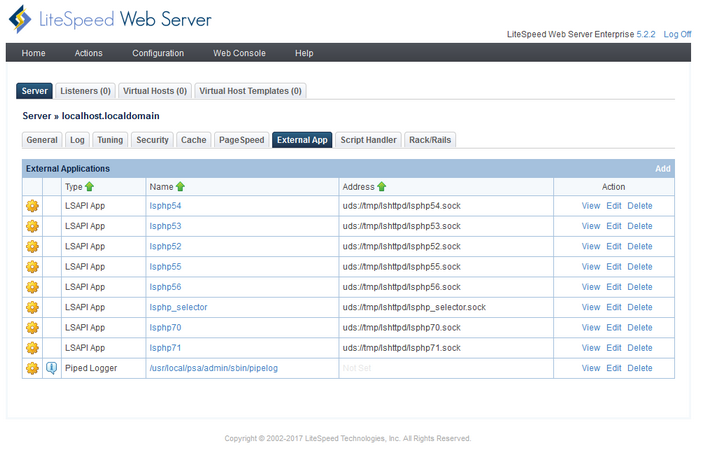The width and height of the screenshot is (715, 472).
Task: Click the gear icon for lsphp54 row
Action: 32,206
